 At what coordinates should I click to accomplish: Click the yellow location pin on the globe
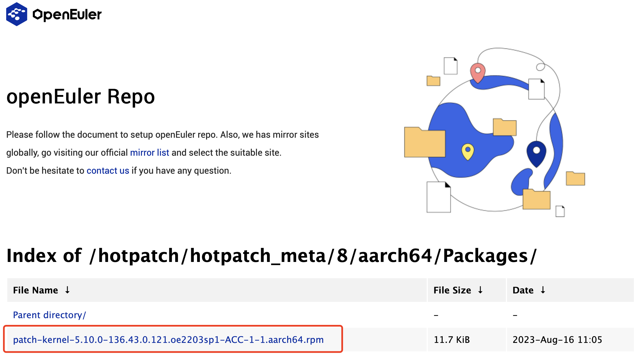click(468, 151)
